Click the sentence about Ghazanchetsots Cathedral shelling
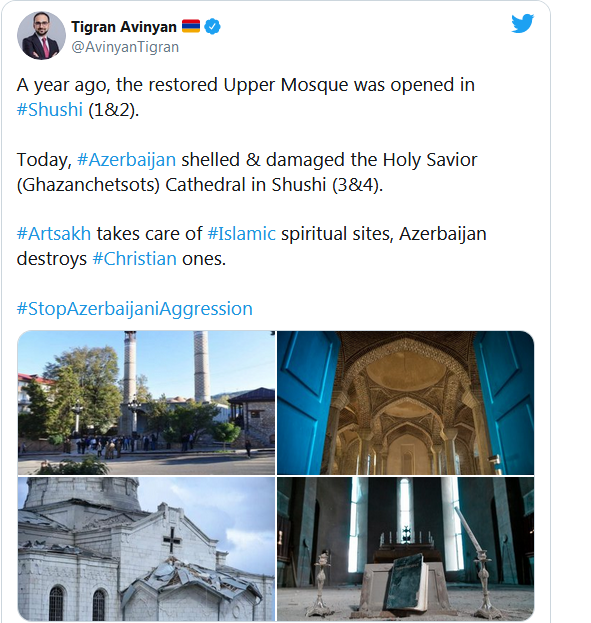 pyautogui.click(x=247, y=172)
